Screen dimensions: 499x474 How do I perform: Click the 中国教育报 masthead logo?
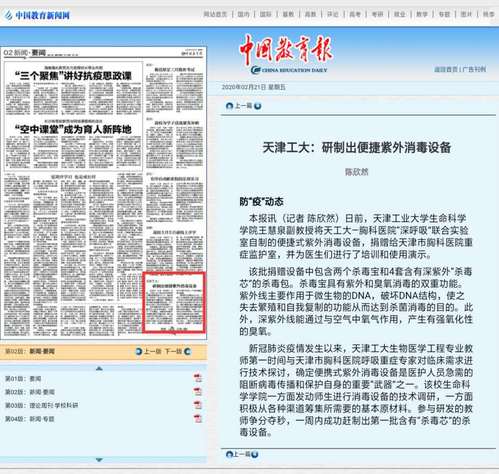286,54
